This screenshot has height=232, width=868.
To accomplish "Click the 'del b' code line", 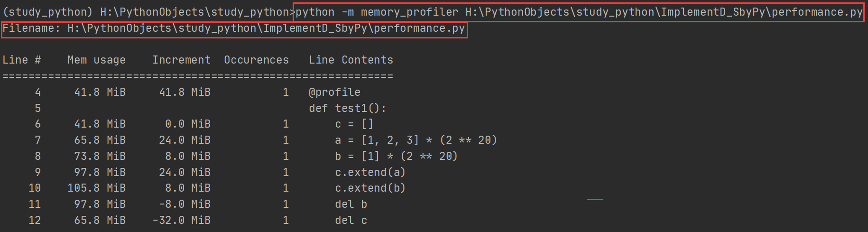I will coord(351,204).
